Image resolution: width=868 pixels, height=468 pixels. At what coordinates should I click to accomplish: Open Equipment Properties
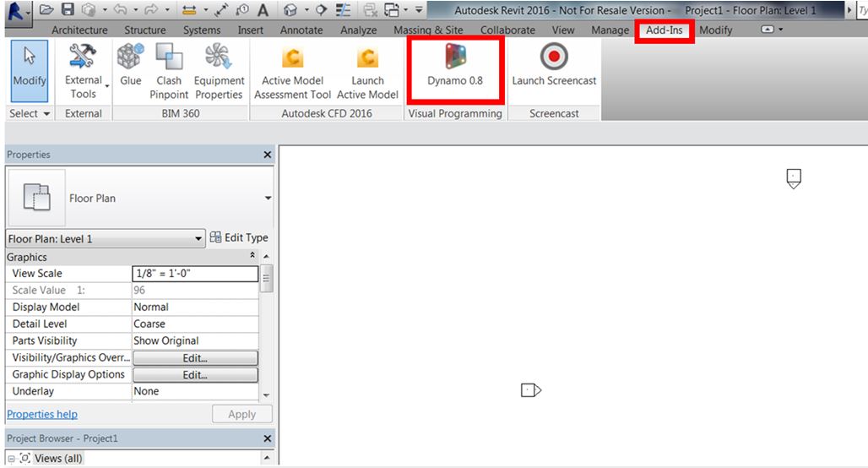219,72
